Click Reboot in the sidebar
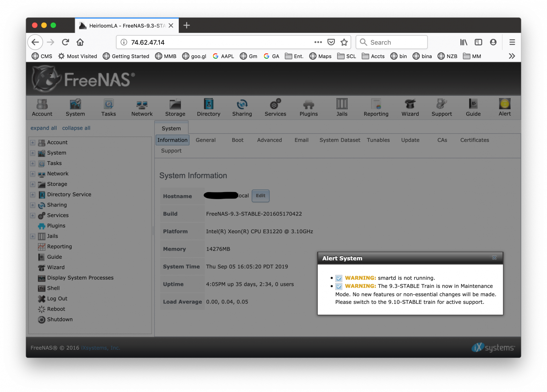Viewport: 547px width, 392px height. pos(56,309)
